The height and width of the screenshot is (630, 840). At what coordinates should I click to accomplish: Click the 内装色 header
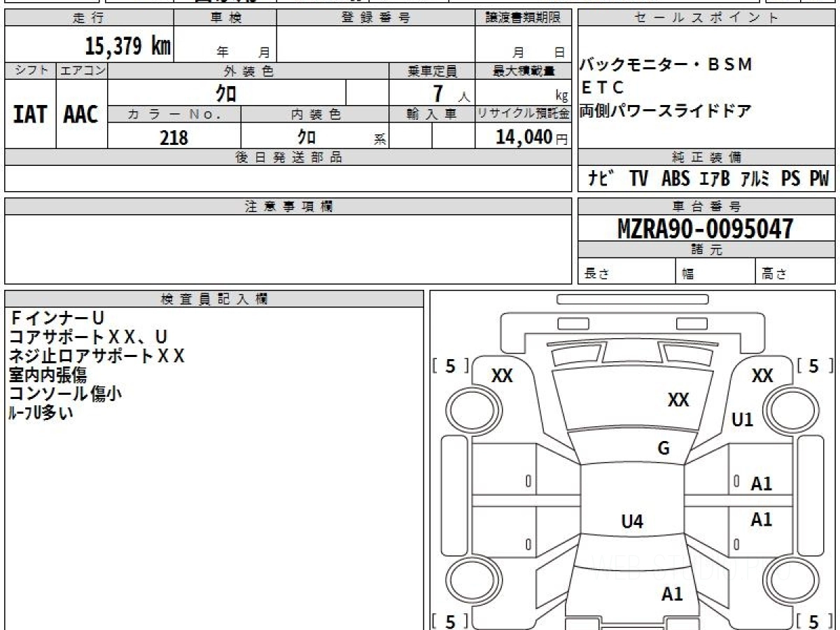pyautogui.click(x=315, y=114)
